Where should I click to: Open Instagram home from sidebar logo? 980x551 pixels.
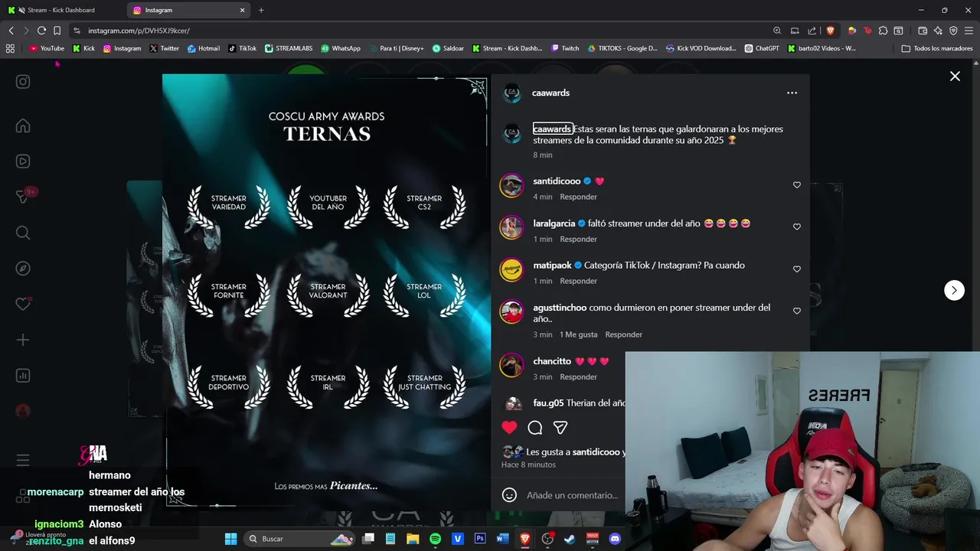(x=23, y=82)
